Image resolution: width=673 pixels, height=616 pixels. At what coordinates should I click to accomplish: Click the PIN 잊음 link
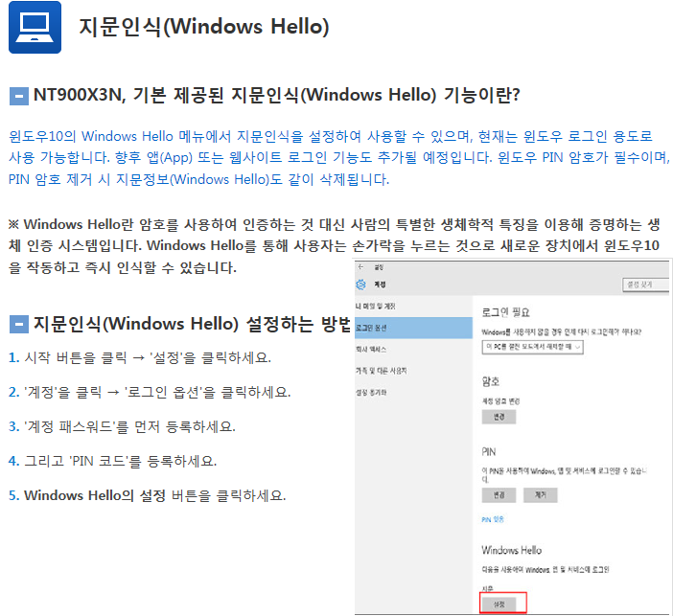pos(493,519)
